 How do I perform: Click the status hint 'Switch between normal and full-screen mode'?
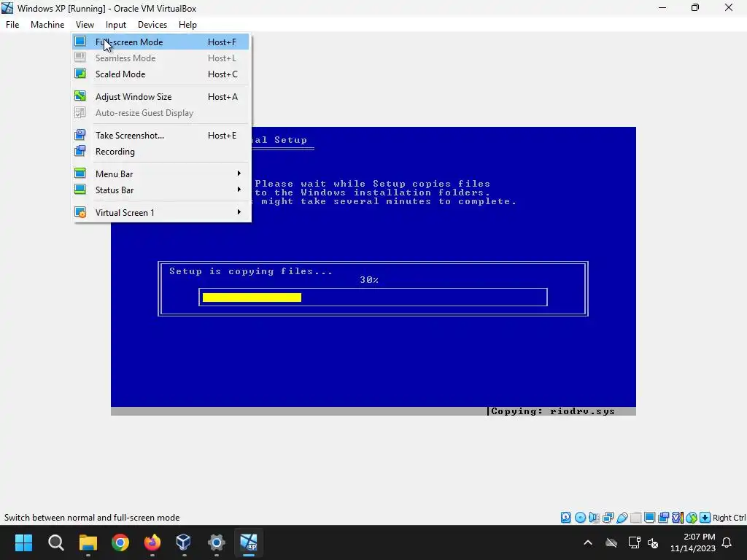92,518
